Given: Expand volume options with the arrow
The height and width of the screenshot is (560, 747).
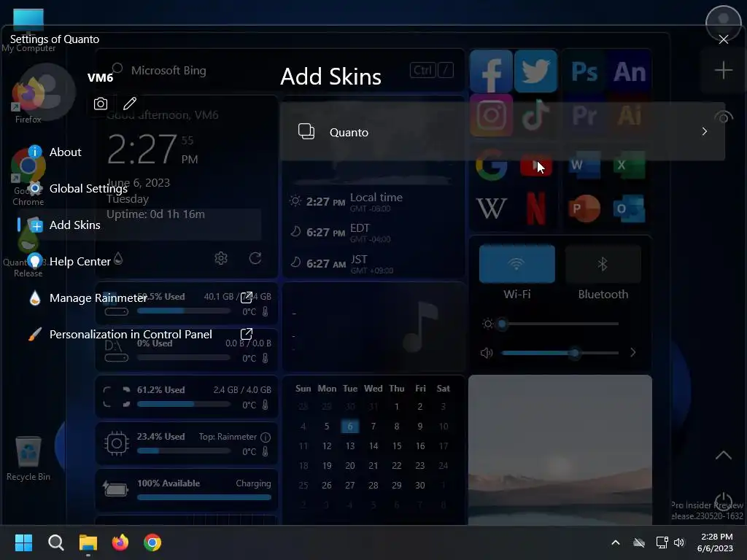Looking at the screenshot, I should pyautogui.click(x=632, y=352).
